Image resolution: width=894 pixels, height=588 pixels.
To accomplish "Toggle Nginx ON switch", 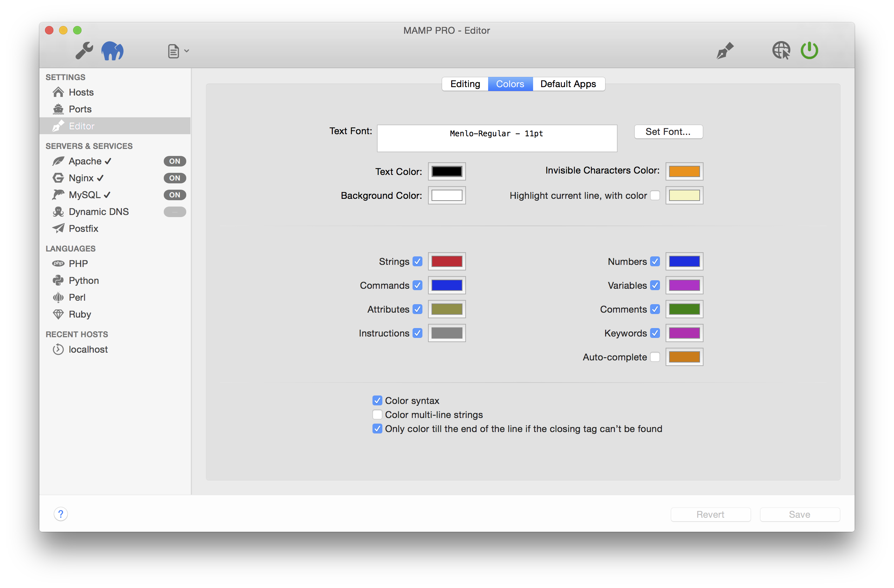I will pyautogui.click(x=175, y=178).
